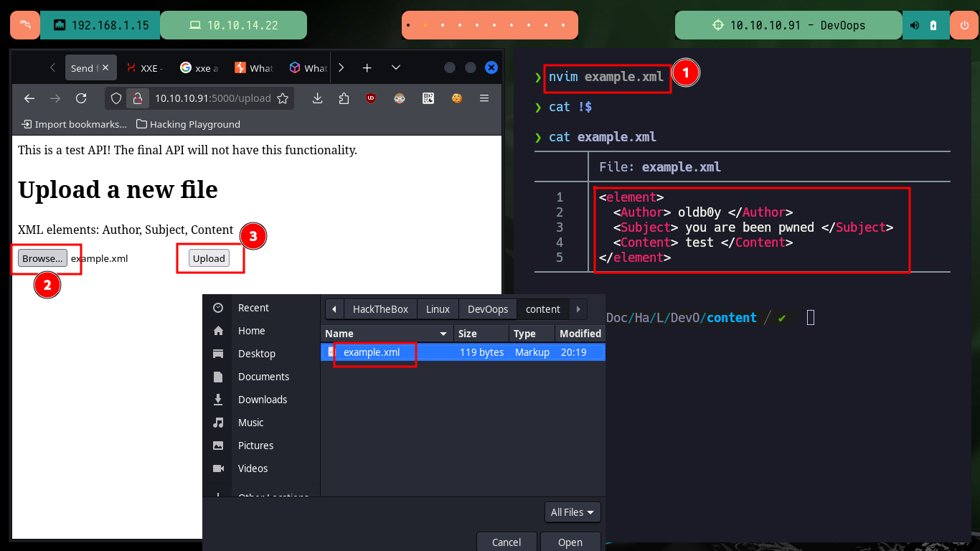
Task: Switch to the 'What' tab with cube icon
Action: click(x=308, y=67)
